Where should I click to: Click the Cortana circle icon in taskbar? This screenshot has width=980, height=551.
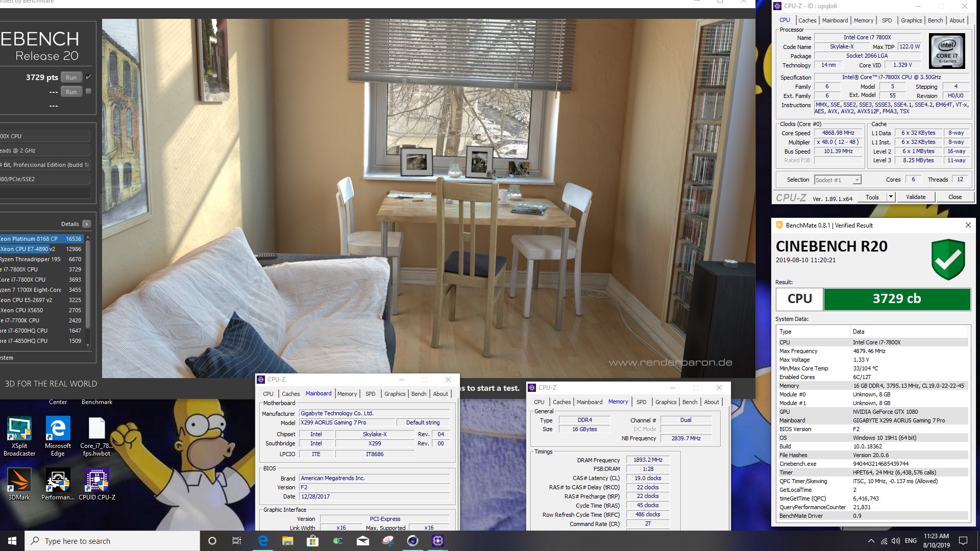click(x=212, y=541)
